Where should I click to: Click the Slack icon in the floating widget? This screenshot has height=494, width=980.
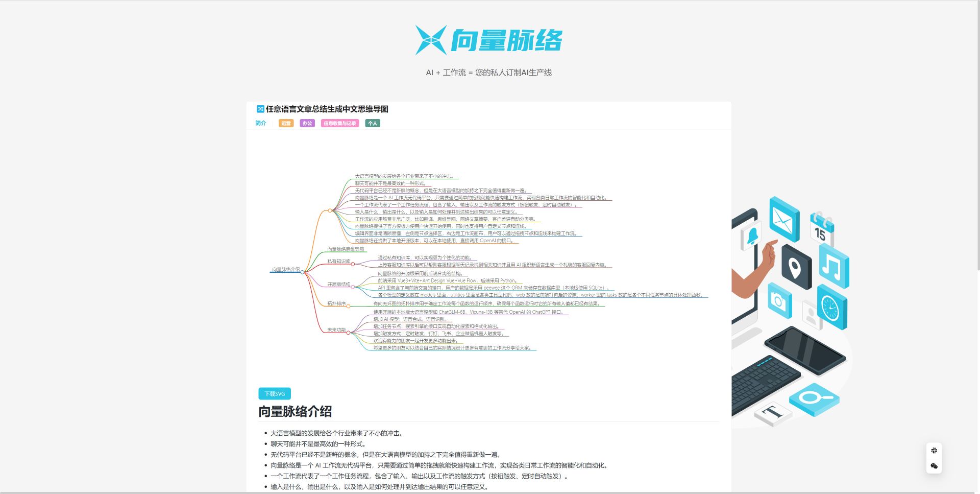pyautogui.click(x=934, y=451)
